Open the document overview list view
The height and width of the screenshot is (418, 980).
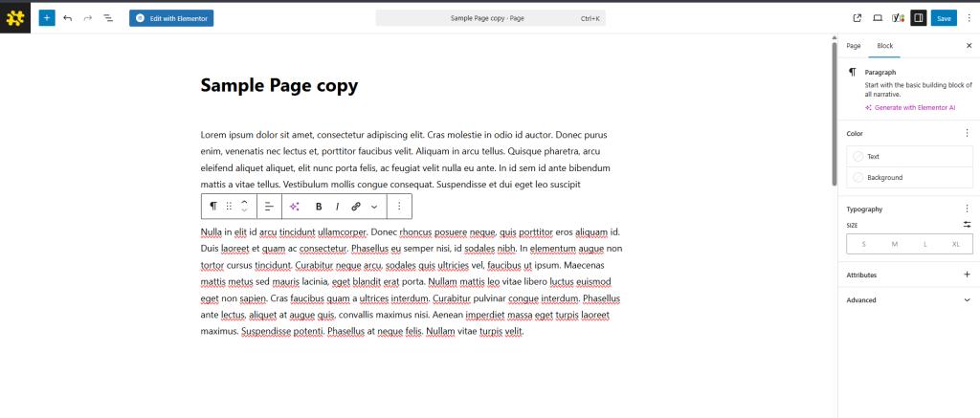point(107,18)
